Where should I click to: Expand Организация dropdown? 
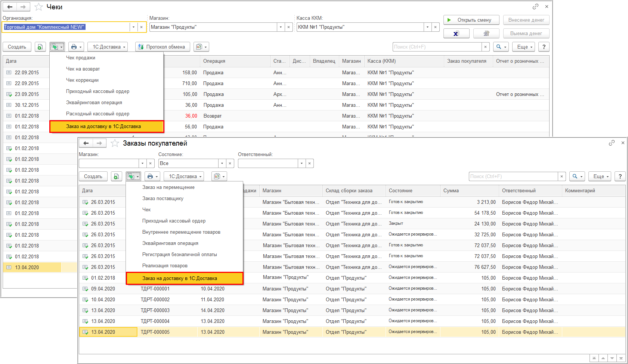point(133,27)
